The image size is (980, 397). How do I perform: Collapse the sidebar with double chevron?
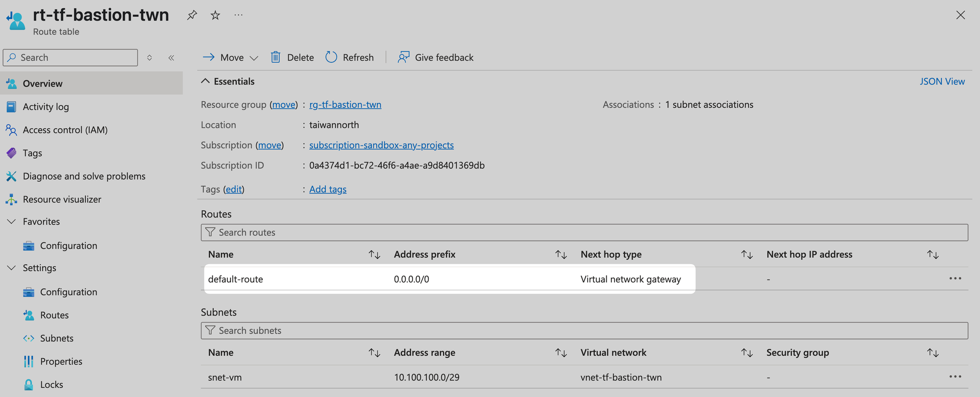(x=171, y=58)
